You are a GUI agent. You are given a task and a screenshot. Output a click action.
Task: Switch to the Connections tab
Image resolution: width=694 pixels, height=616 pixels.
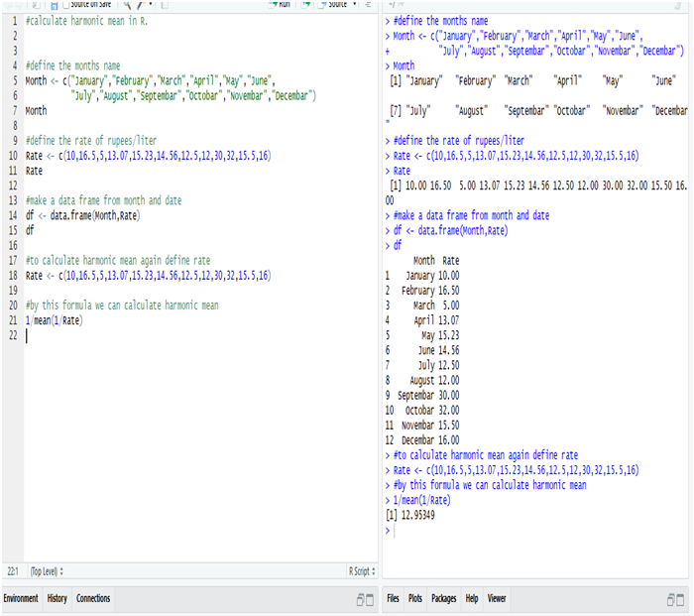pyautogui.click(x=93, y=598)
